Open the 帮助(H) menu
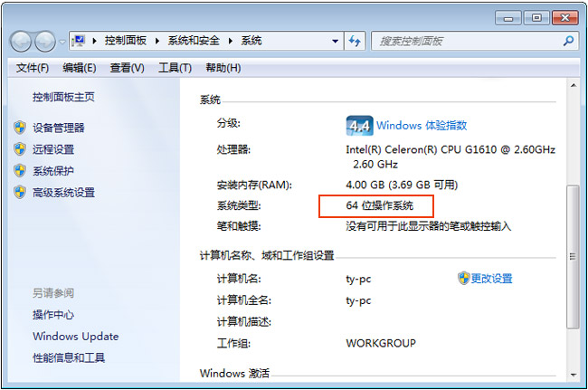 point(223,68)
